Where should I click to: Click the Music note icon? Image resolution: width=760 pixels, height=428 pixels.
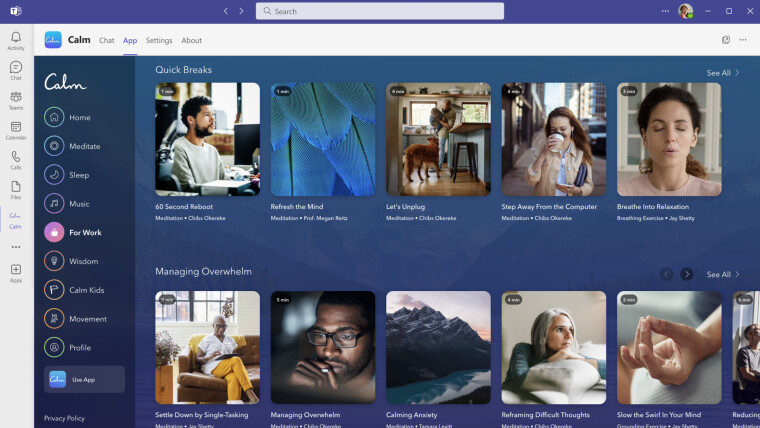54,204
